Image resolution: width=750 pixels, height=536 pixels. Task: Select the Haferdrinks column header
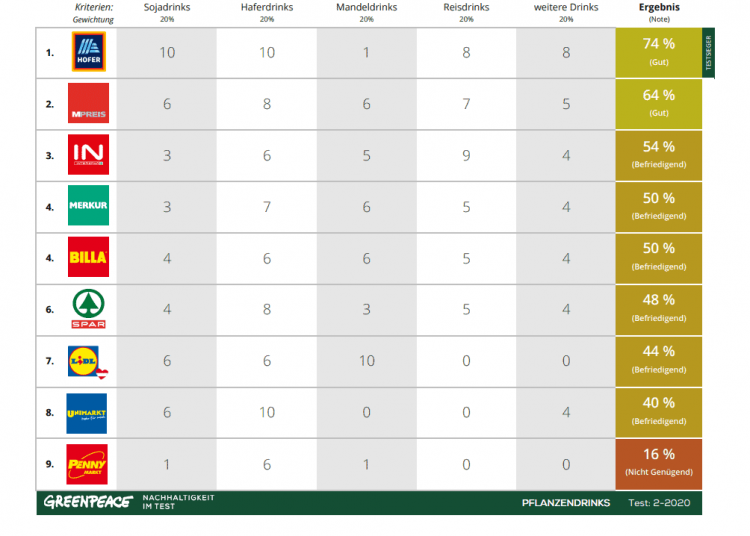(267, 7)
